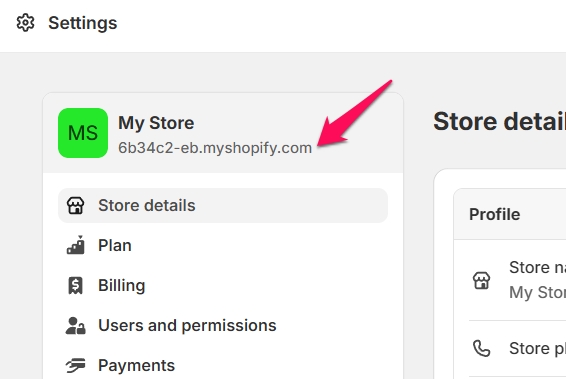
Task: Click the Settings title text
Action: tap(83, 23)
